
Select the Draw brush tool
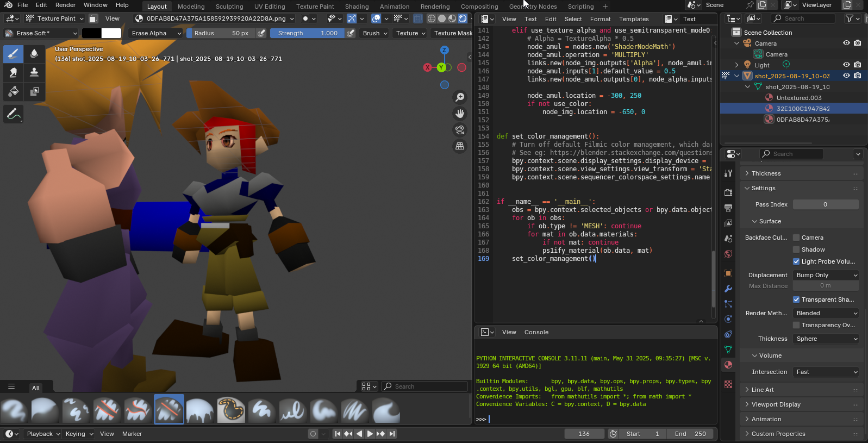coord(14,53)
